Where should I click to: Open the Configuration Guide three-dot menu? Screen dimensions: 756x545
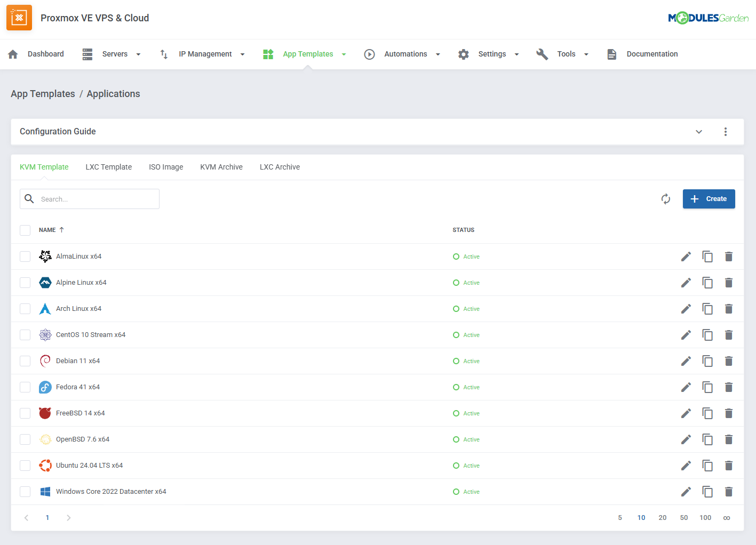[x=726, y=132]
